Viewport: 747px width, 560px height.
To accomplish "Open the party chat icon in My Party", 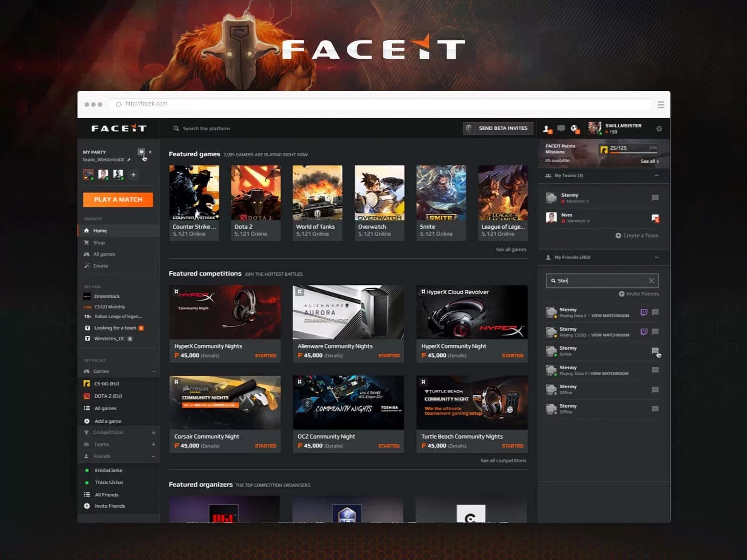I will tap(141, 152).
